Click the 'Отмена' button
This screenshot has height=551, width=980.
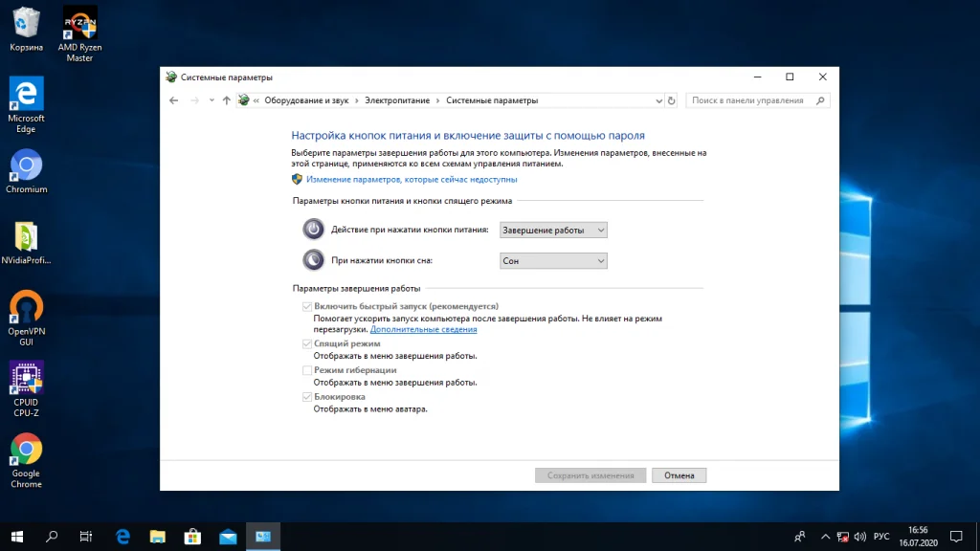[679, 475]
